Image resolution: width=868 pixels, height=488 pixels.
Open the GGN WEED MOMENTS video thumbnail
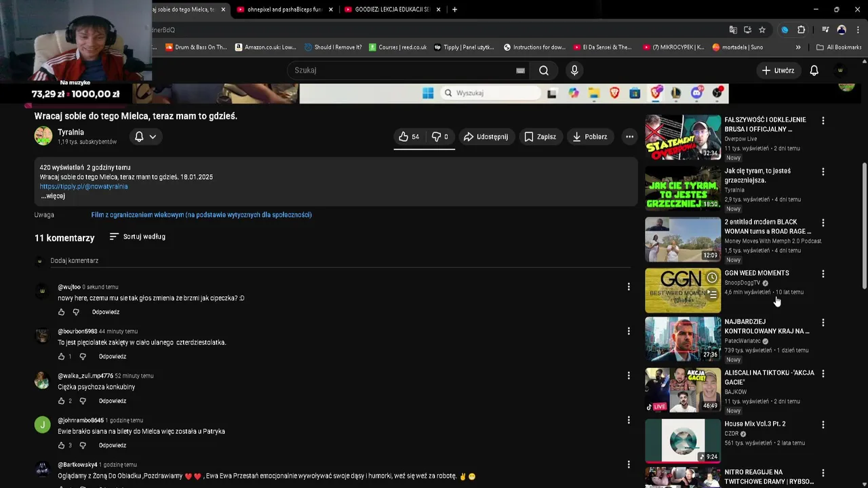tap(683, 291)
